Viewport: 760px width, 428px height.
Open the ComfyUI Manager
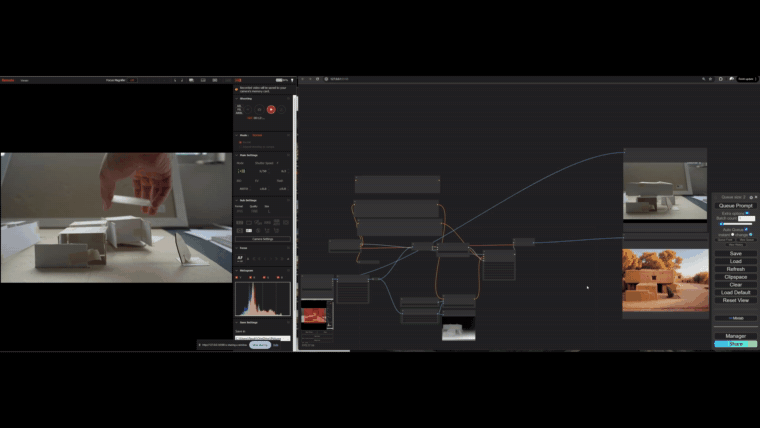click(735, 336)
